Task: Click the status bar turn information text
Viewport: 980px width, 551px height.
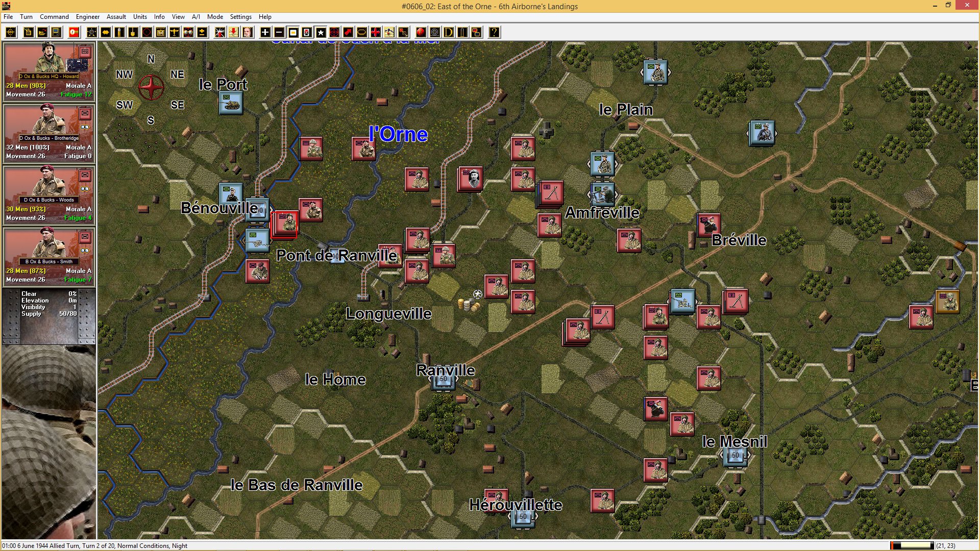Action: [95, 545]
